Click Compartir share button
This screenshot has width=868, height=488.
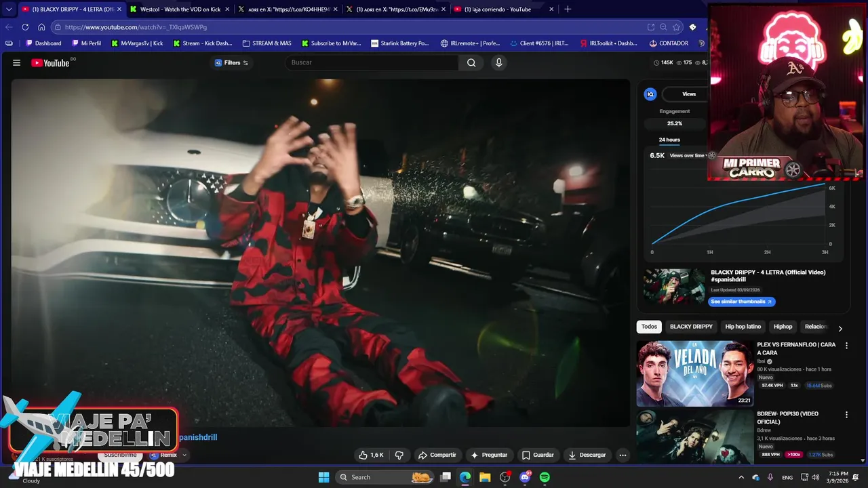coord(437,455)
